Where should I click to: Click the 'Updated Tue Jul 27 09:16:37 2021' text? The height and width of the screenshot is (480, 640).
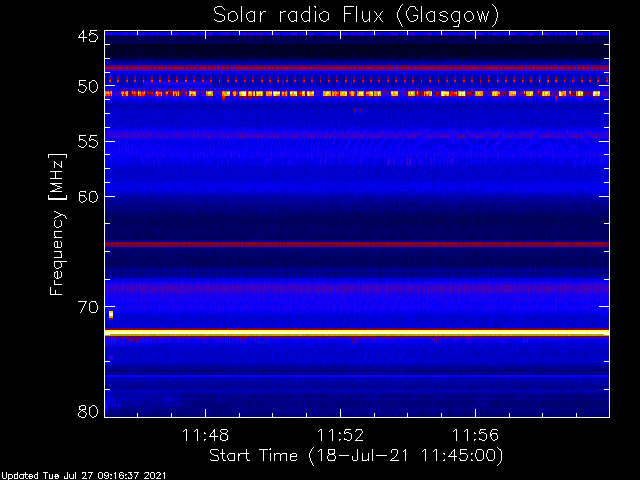[84, 476]
